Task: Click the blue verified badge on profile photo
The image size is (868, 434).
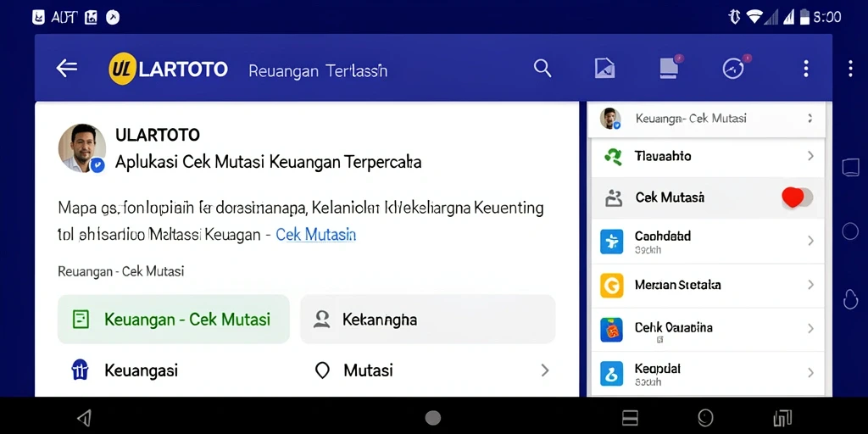Action: point(98,165)
